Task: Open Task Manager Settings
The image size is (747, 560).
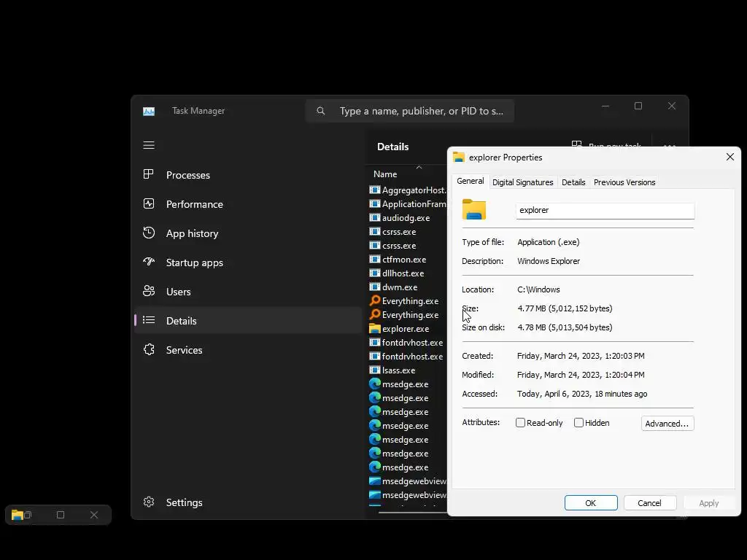Action: click(248, 502)
